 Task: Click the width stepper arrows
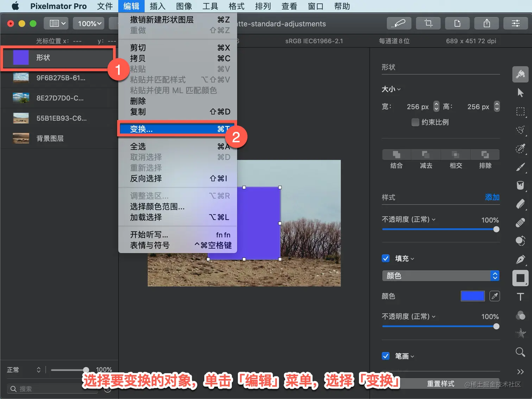[x=436, y=106]
